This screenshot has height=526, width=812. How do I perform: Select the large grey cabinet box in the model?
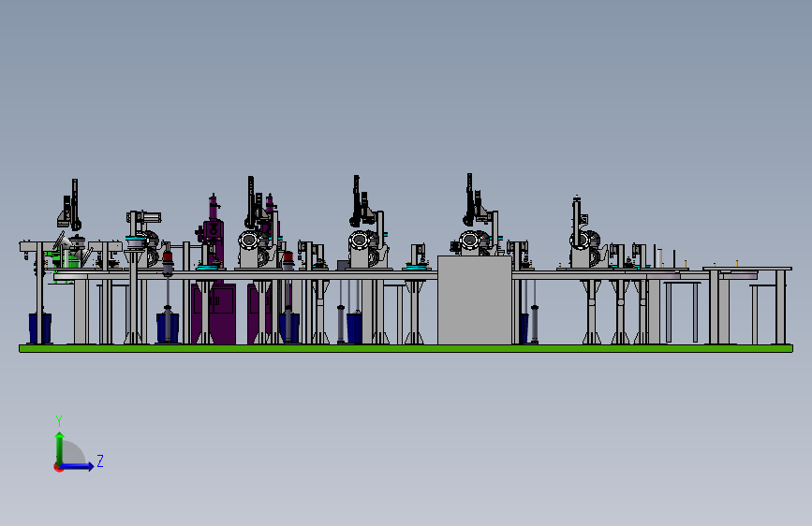coord(474,300)
